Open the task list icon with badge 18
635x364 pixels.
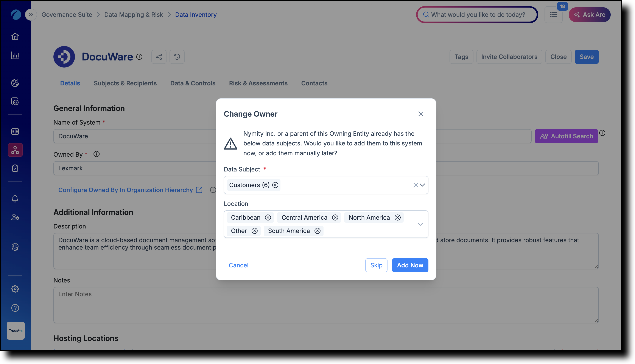pos(553,15)
